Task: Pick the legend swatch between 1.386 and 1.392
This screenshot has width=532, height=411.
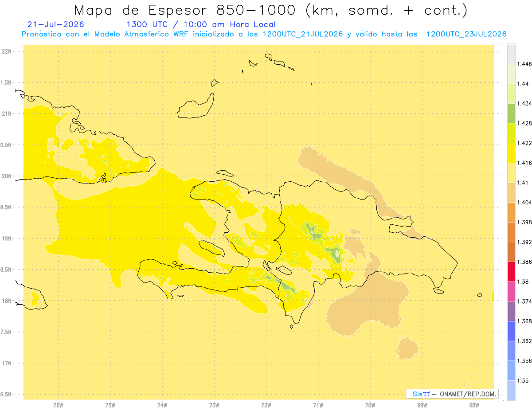Action: (x=511, y=252)
